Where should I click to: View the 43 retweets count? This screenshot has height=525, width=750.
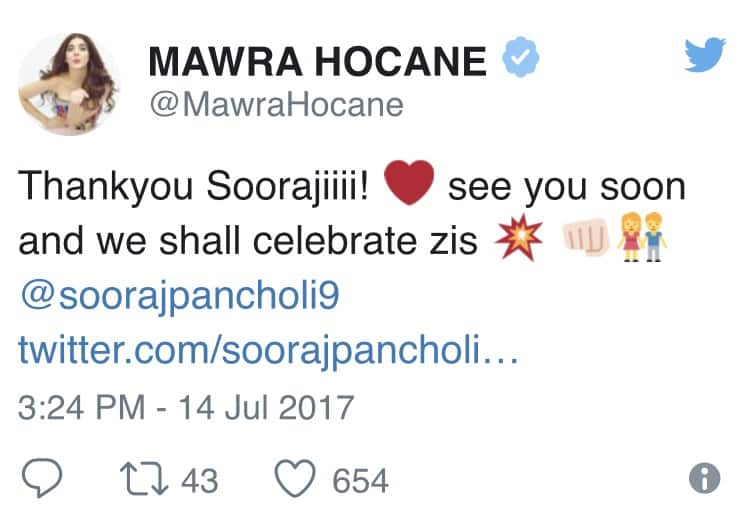pyautogui.click(x=199, y=481)
